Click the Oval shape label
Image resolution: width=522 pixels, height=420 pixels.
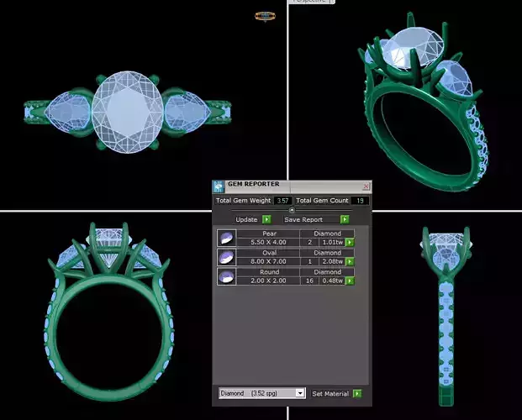(x=269, y=253)
